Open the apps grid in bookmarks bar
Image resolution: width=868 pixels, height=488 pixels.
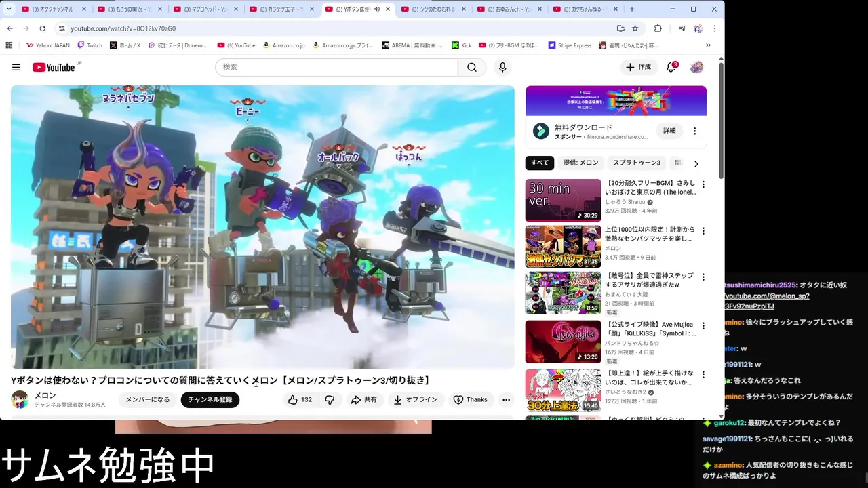[x=9, y=45]
